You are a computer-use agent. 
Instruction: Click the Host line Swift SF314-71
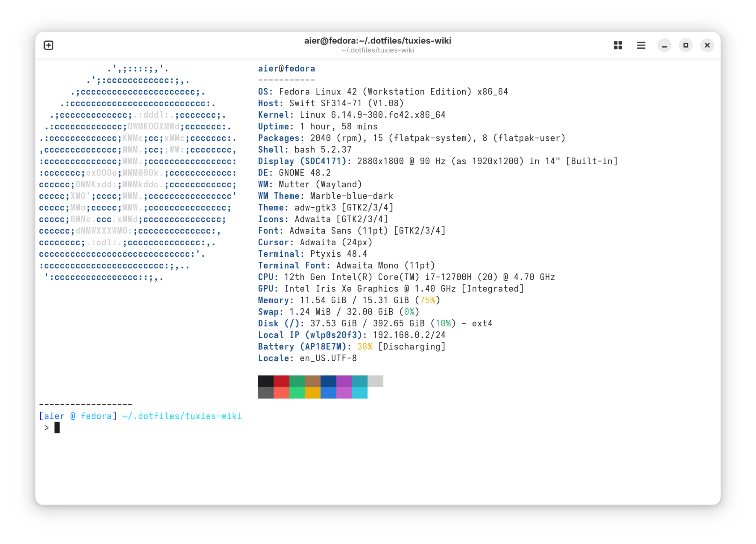click(x=331, y=103)
